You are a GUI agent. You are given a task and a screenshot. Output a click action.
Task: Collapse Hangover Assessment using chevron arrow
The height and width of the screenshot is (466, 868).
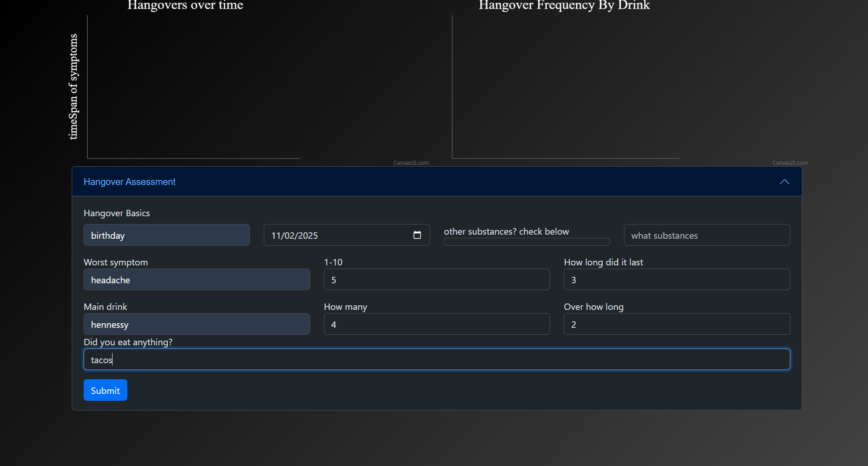click(784, 182)
